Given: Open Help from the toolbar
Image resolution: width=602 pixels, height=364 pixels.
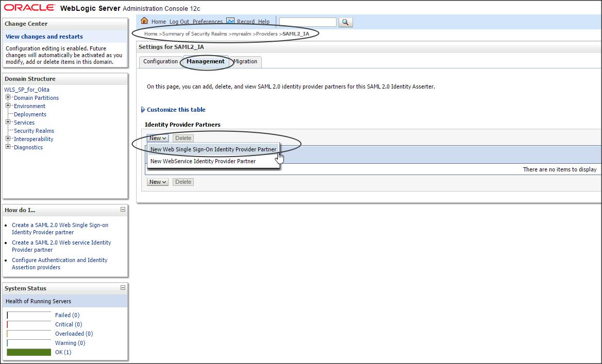Looking at the screenshot, I should [264, 22].
